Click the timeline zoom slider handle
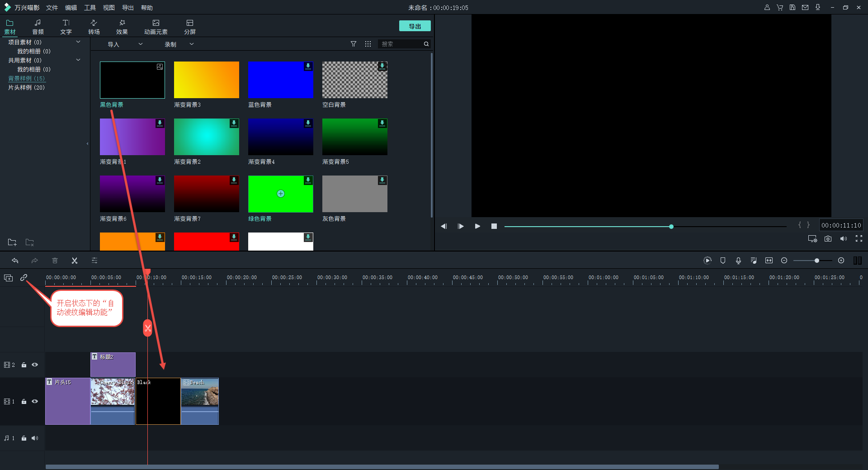This screenshot has width=868, height=470. click(x=816, y=261)
